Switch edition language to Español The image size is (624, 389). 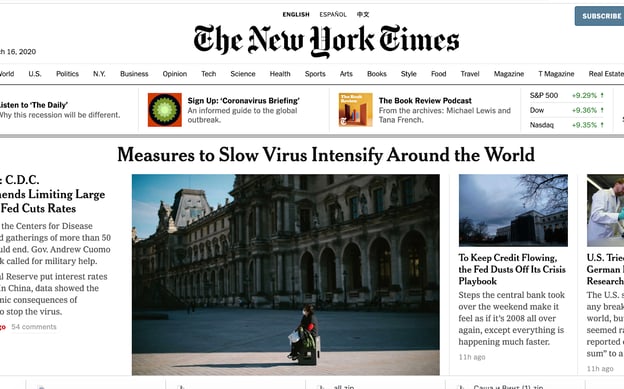pos(333,14)
